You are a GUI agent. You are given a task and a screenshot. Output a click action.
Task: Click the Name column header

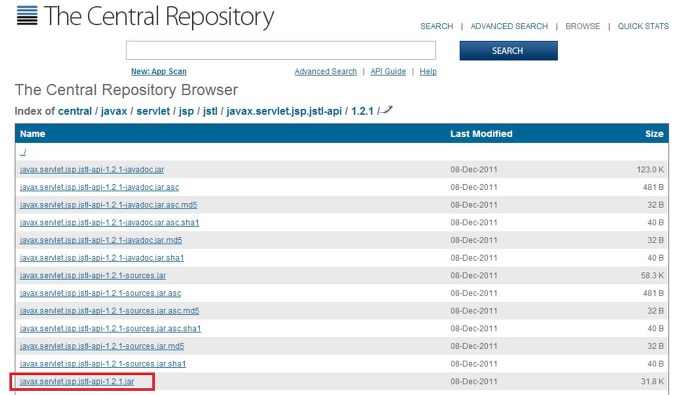[33, 134]
